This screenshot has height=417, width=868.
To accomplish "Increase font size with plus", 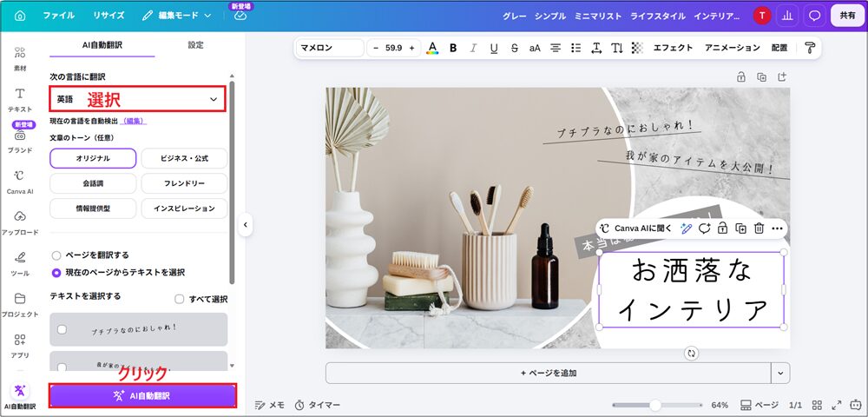I will coord(411,48).
